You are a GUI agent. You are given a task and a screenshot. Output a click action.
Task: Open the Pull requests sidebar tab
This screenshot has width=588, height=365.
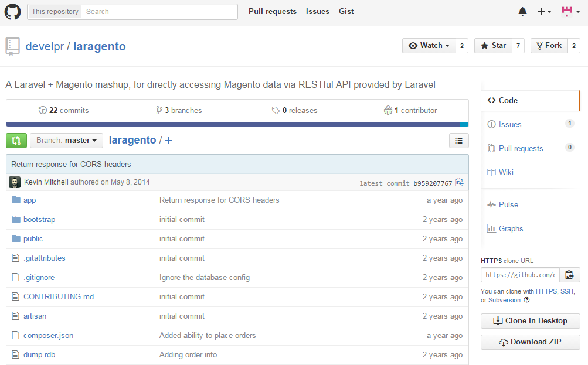point(530,148)
